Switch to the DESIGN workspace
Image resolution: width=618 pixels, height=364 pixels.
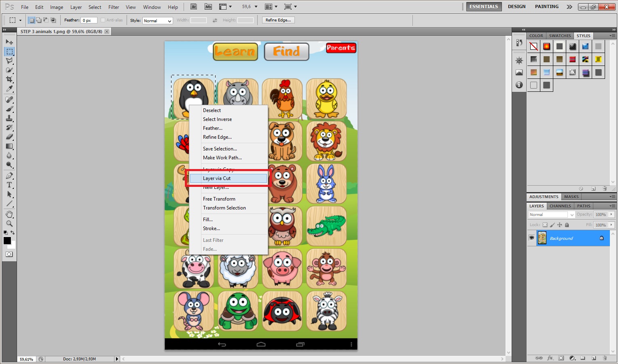click(x=517, y=6)
